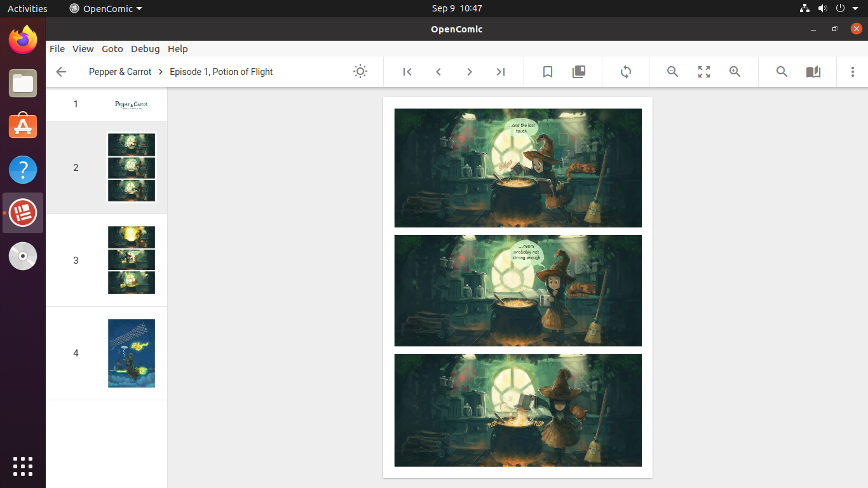Zoom out of the comic page

(673, 72)
